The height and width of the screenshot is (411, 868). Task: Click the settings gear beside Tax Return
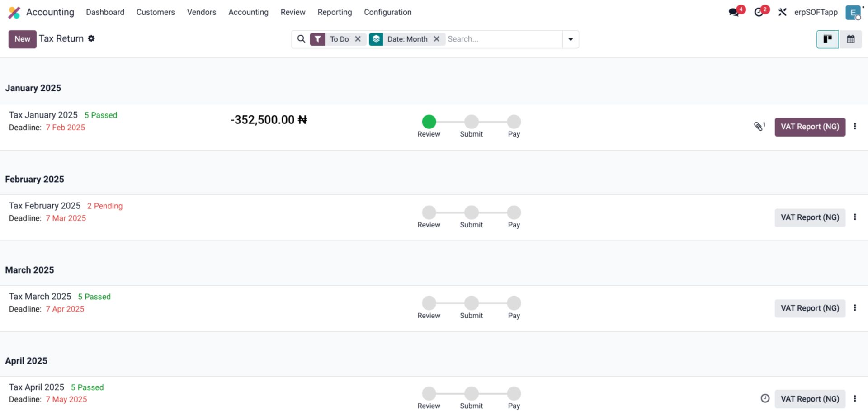[91, 38]
